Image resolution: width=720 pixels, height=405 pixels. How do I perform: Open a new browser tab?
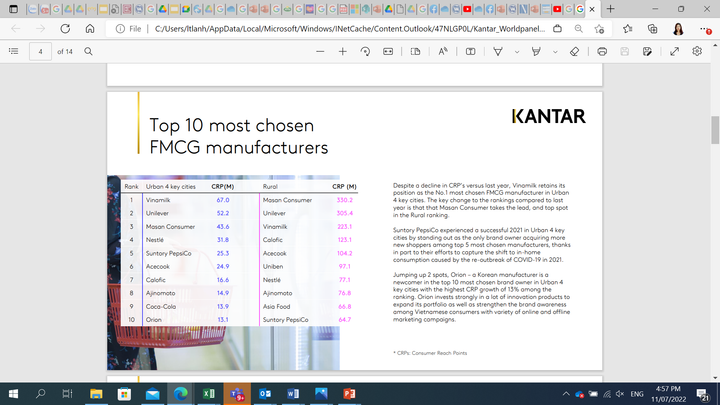click(610, 9)
